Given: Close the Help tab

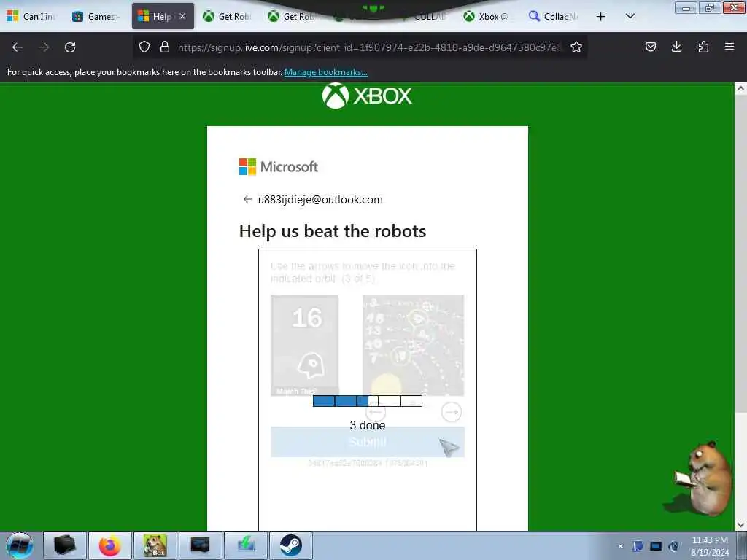Looking at the screenshot, I should click(x=182, y=16).
